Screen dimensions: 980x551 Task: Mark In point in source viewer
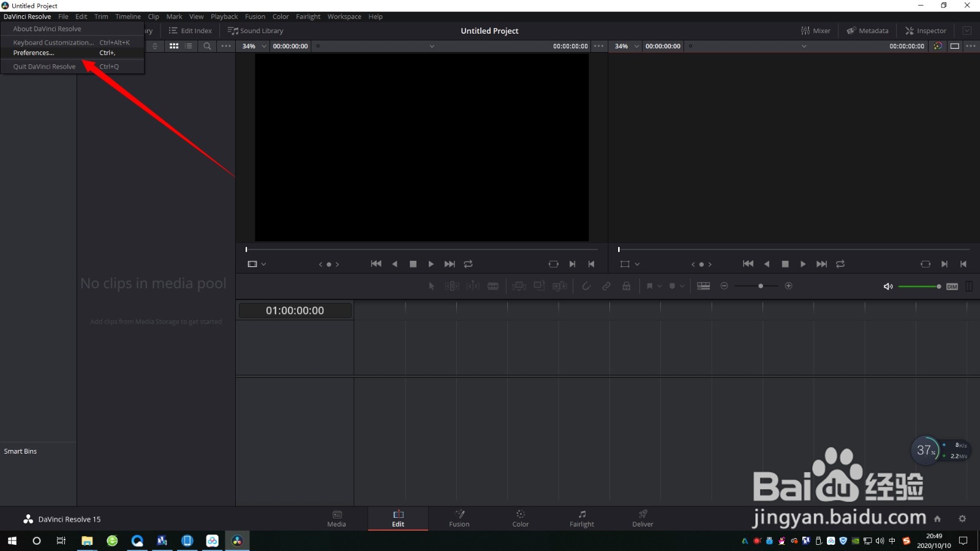click(x=572, y=264)
